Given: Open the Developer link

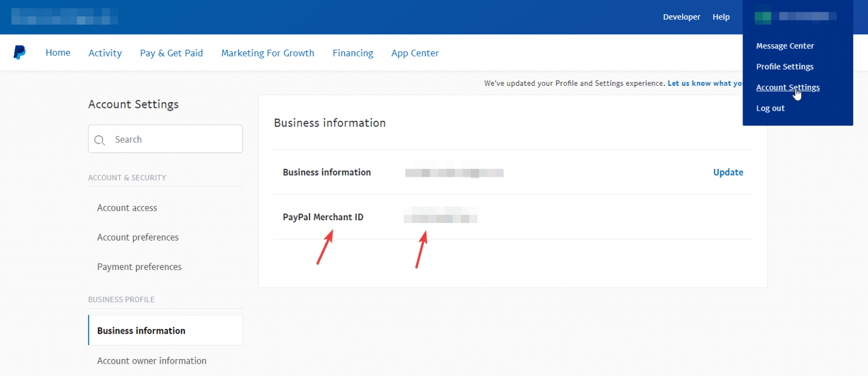Looking at the screenshot, I should [x=682, y=16].
